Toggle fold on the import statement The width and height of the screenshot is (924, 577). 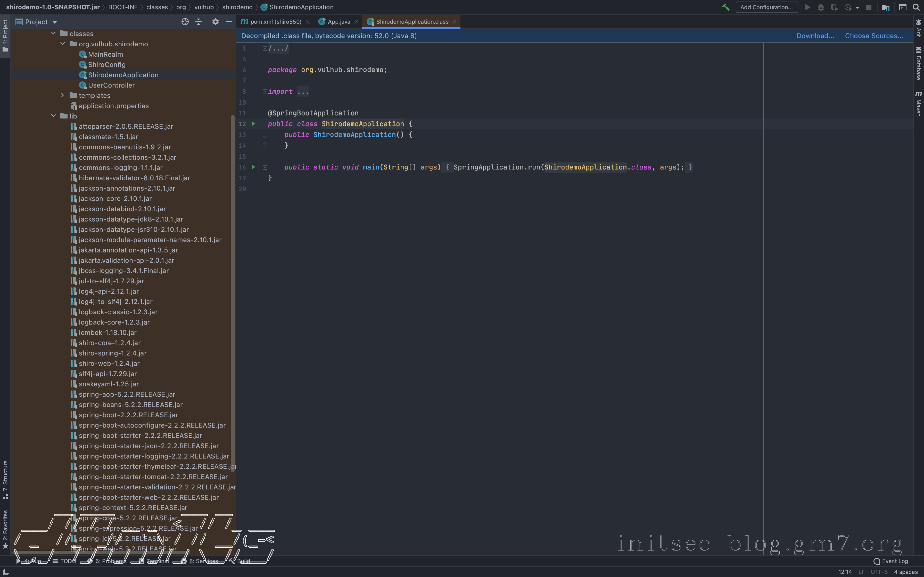[x=265, y=92]
